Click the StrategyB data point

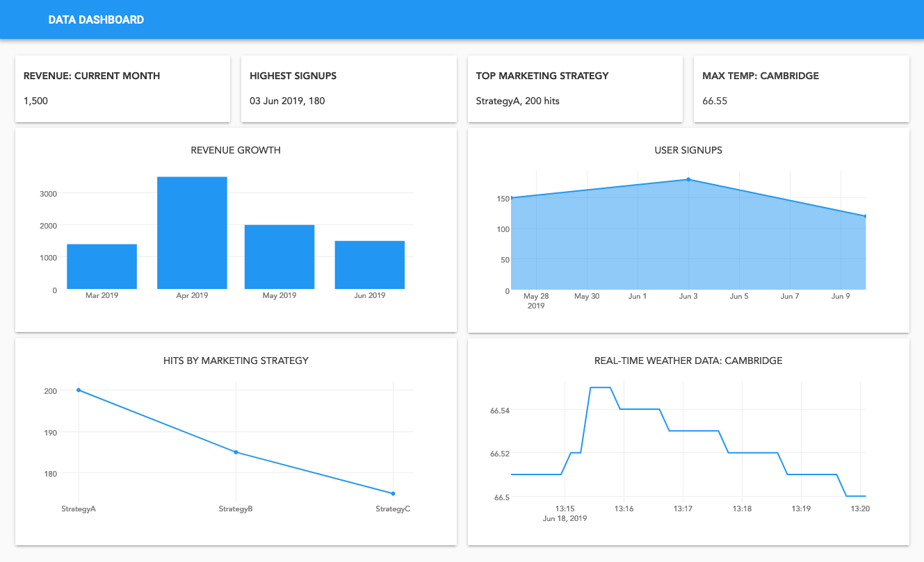[235, 452]
